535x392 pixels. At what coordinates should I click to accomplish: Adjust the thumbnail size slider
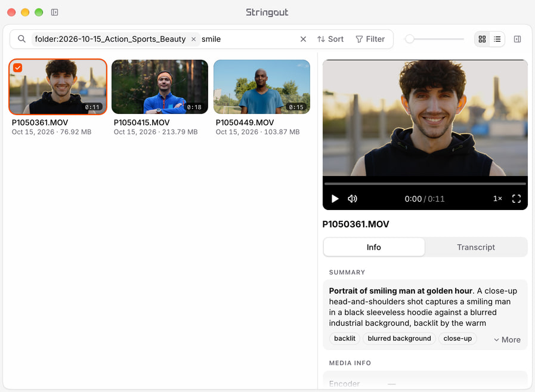410,39
